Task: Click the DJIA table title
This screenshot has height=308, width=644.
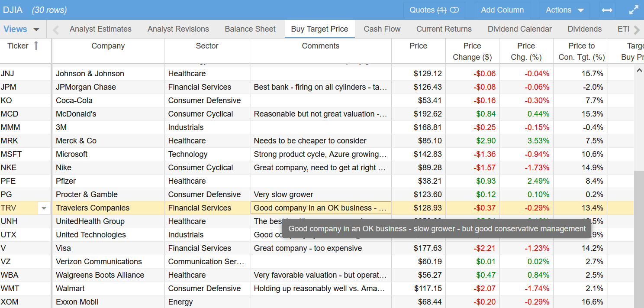Action: [13, 10]
